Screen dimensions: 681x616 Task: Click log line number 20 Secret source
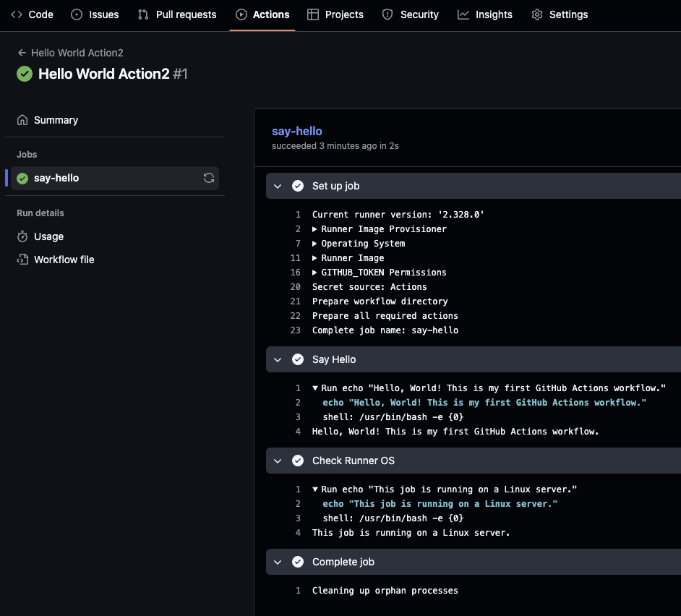[x=296, y=287]
